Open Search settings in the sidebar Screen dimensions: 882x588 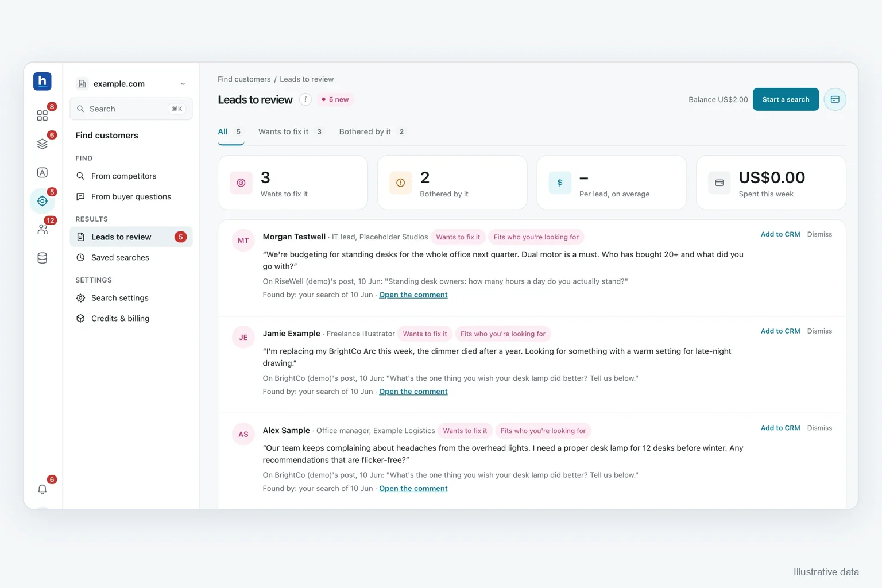[x=131, y=297]
